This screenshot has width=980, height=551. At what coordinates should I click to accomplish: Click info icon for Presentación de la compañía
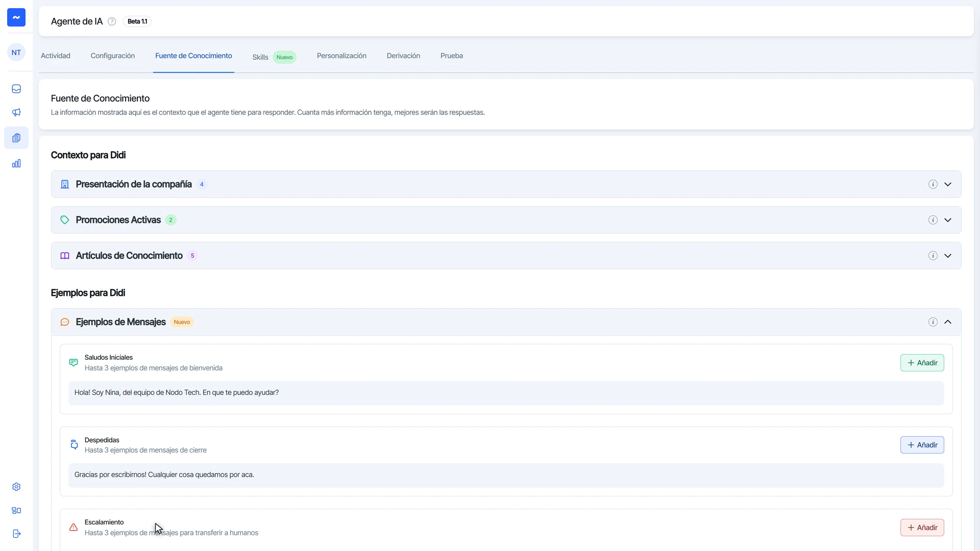click(x=933, y=184)
